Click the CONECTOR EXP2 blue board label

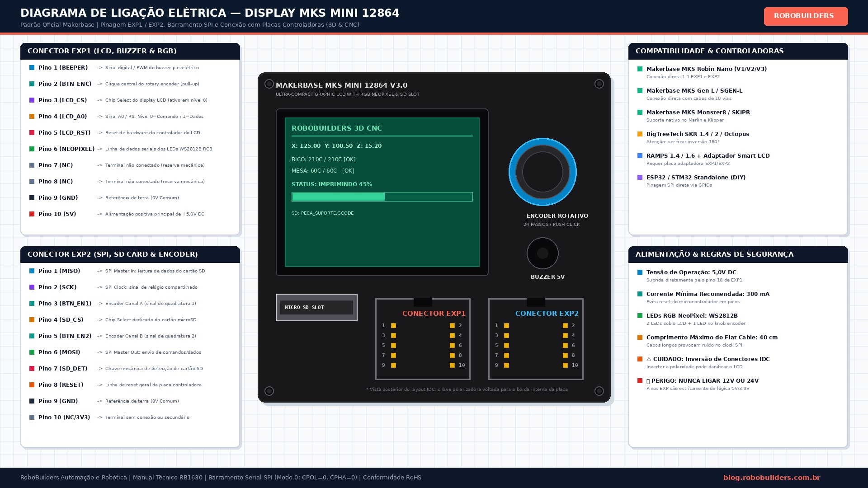point(547,314)
